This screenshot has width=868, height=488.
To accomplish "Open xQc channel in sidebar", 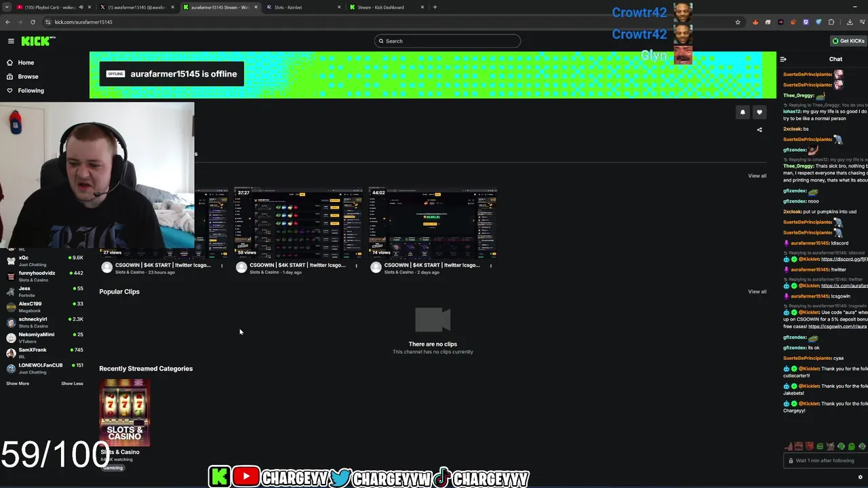I will point(45,261).
